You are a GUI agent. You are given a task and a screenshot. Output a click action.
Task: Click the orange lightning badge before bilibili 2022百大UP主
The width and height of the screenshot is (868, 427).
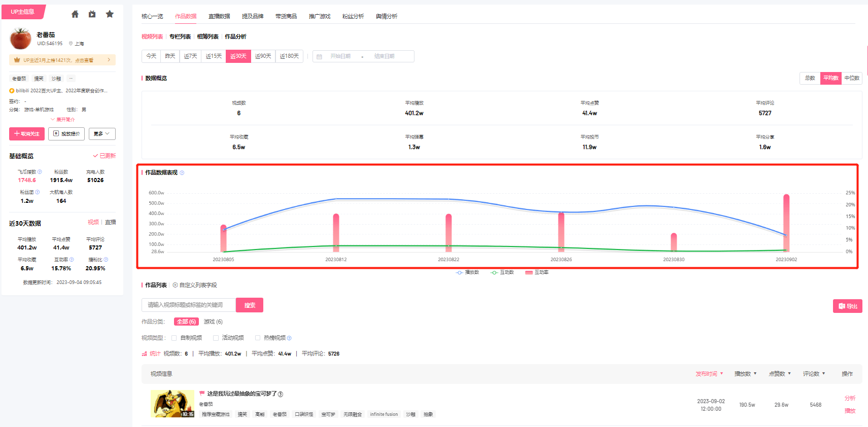pyautogui.click(x=12, y=91)
